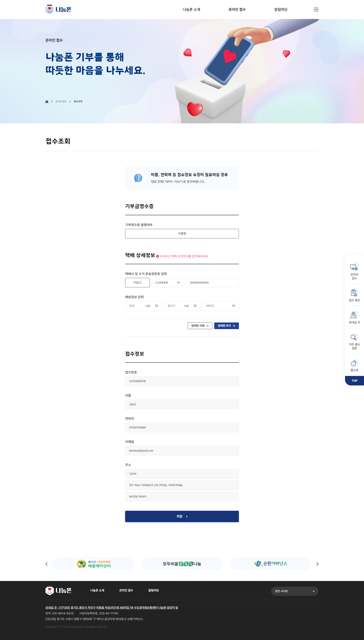Click the 온라인 접수 sidebar monitor icon

[x=354, y=267]
